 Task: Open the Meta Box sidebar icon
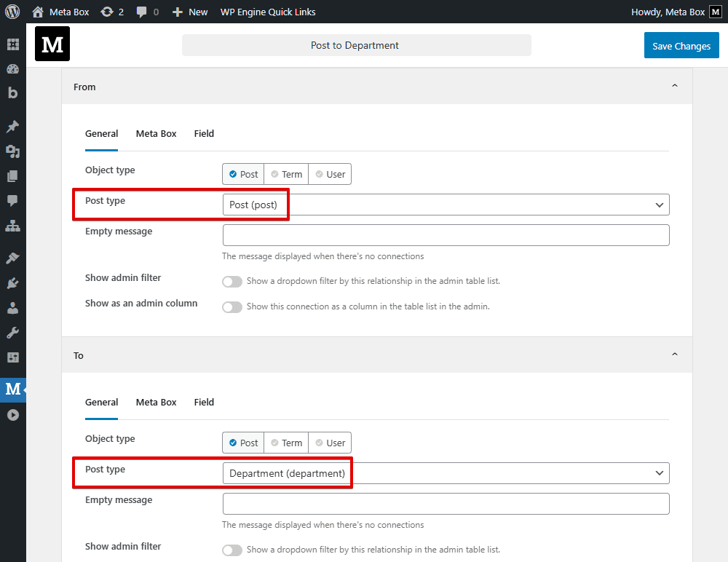(x=13, y=390)
